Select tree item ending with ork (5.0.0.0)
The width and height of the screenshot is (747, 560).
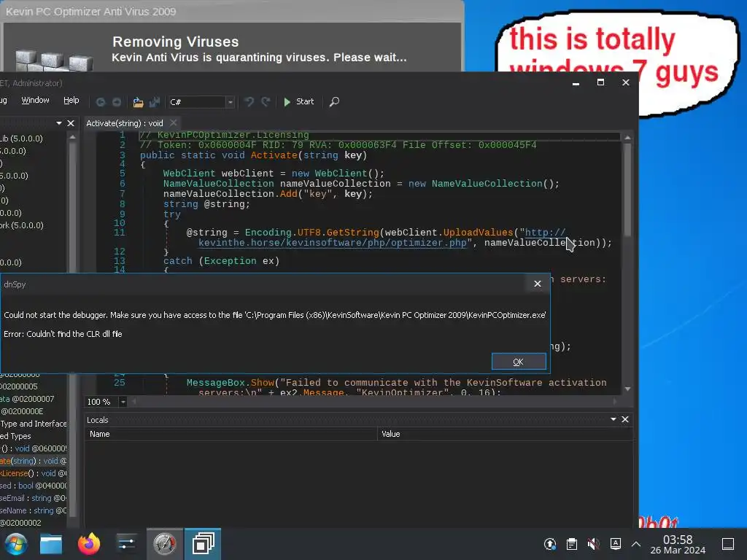tap(22, 225)
